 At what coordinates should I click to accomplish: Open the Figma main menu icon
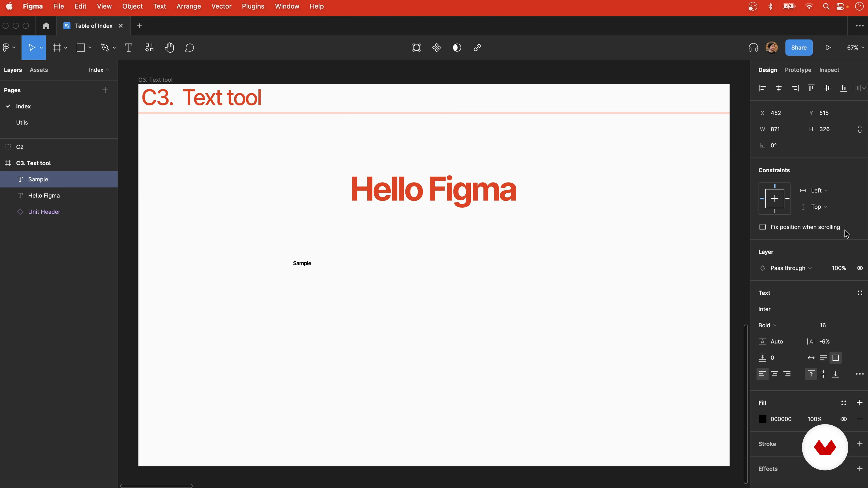(x=6, y=48)
